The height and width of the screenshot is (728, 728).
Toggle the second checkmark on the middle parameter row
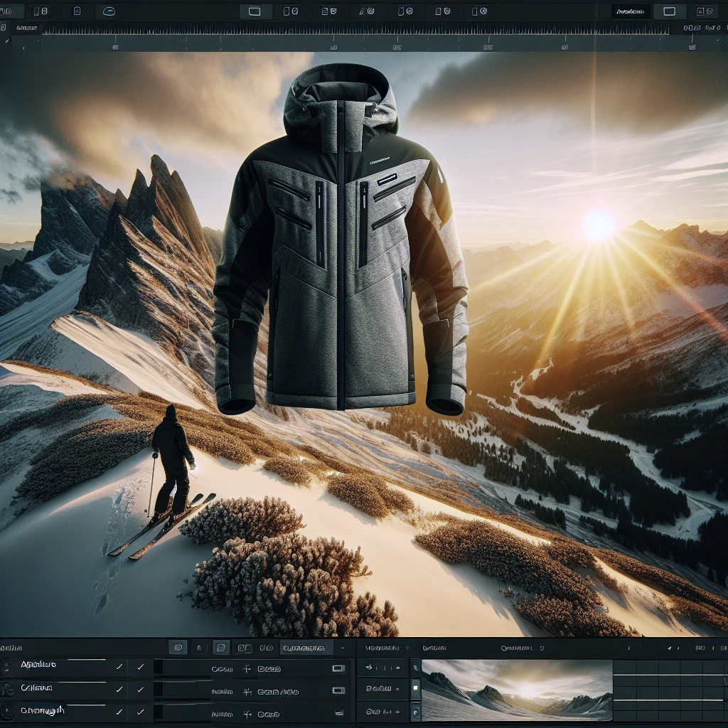140,690
